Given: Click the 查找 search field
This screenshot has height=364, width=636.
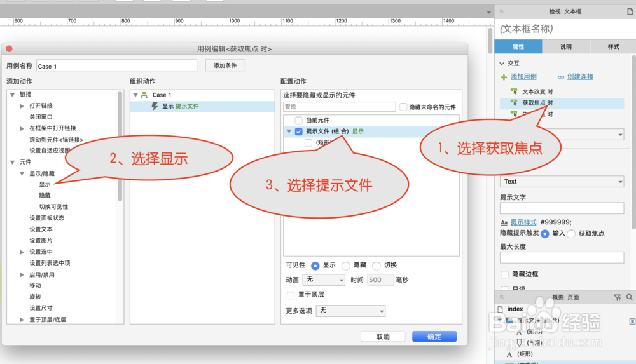Looking at the screenshot, I should click(340, 107).
